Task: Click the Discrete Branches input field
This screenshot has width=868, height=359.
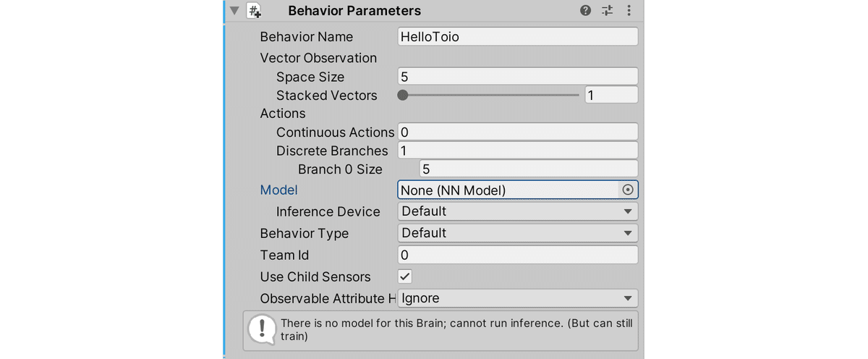Action: coord(517,151)
